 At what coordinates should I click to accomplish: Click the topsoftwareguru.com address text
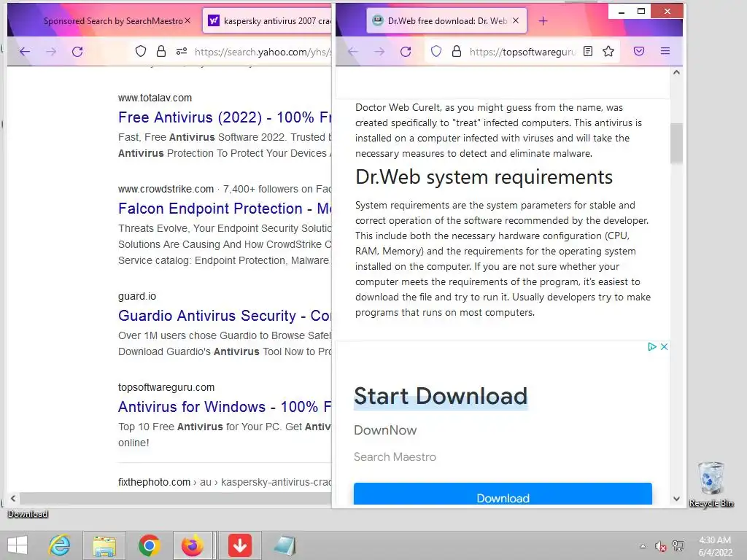[x=166, y=387]
